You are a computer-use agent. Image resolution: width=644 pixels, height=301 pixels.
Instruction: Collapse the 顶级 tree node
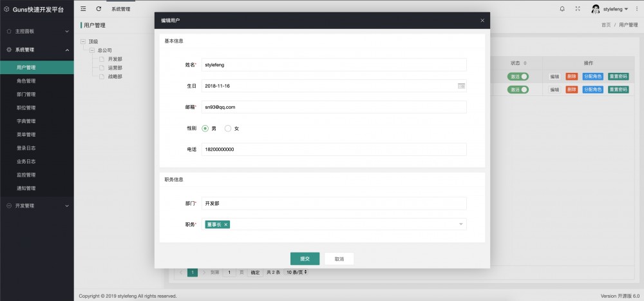pos(83,41)
